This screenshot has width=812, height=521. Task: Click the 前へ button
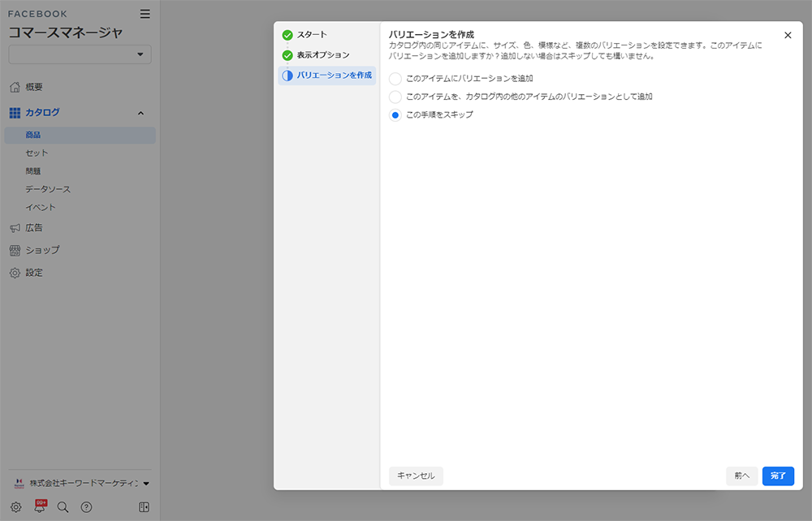point(741,476)
